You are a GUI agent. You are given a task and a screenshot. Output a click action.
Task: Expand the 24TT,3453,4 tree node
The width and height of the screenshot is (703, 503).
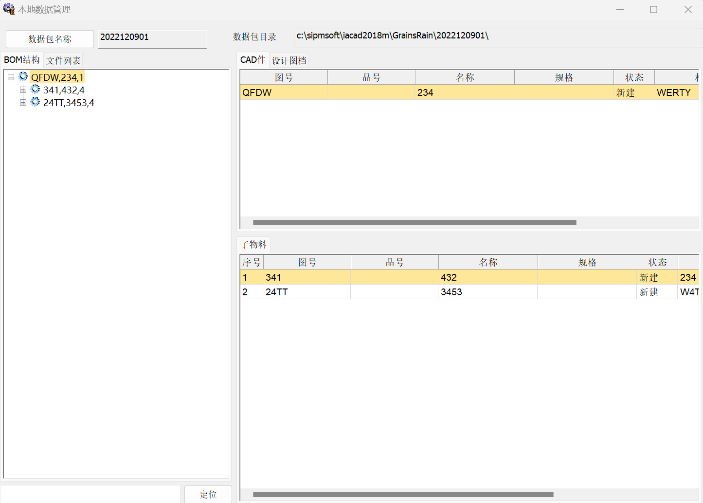[23, 102]
